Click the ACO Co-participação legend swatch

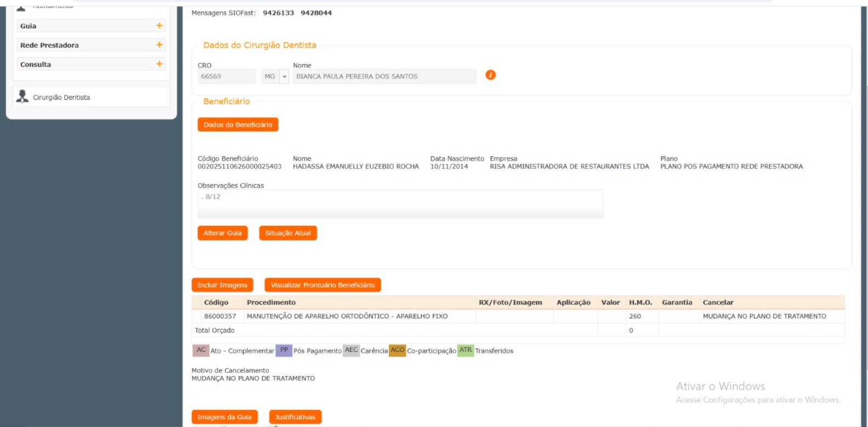pyautogui.click(x=398, y=350)
